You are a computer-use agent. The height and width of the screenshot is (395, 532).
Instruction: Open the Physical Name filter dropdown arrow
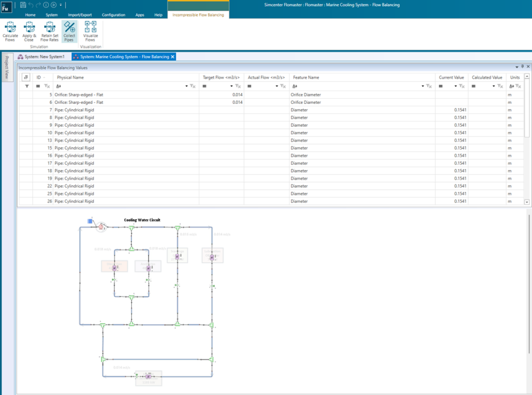[186, 86]
